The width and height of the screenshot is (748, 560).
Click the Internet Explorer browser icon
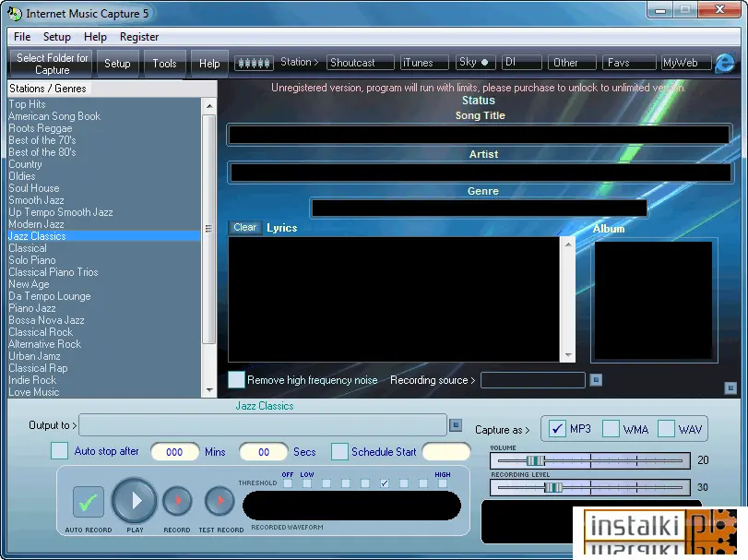coord(726,63)
